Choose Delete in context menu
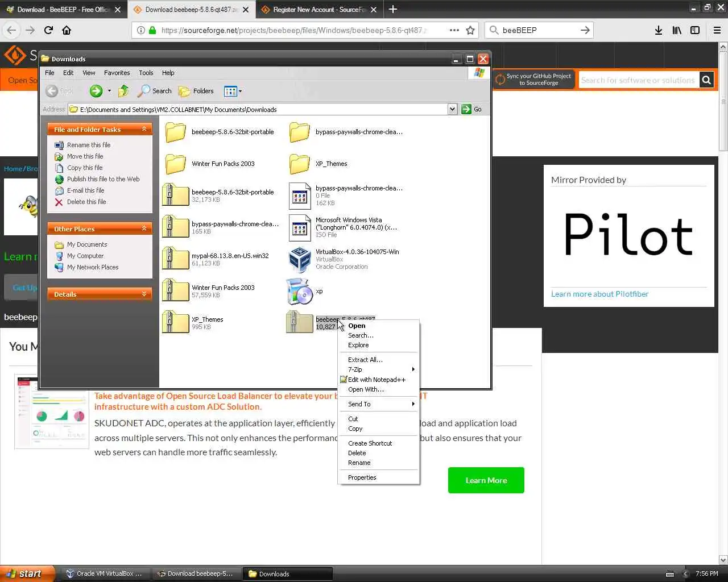Screen dimensions: 728x582 point(357,453)
